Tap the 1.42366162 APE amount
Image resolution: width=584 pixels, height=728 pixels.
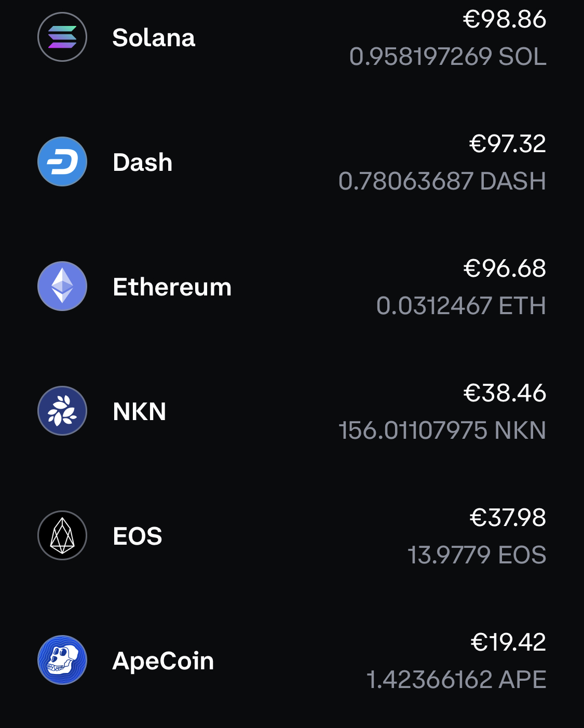click(456, 680)
